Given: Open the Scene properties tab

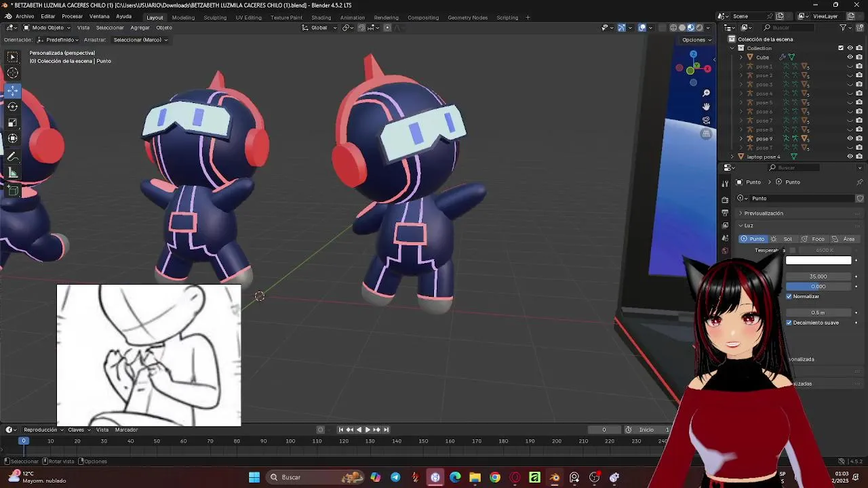Looking at the screenshot, I should click(725, 239).
